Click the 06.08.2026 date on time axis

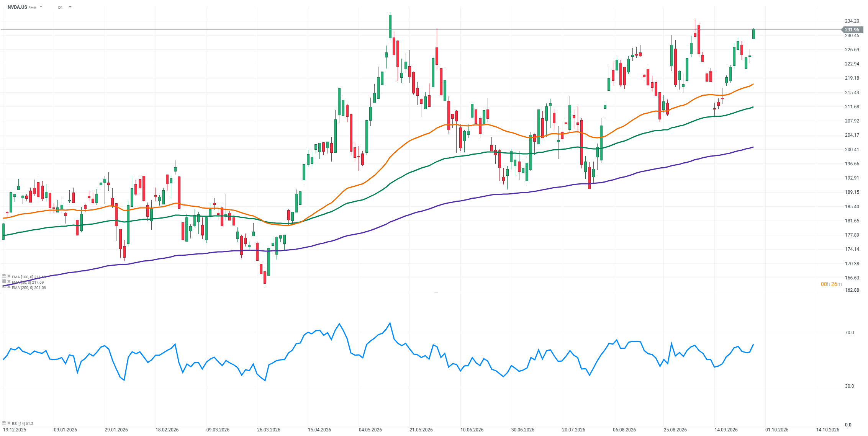click(624, 429)
